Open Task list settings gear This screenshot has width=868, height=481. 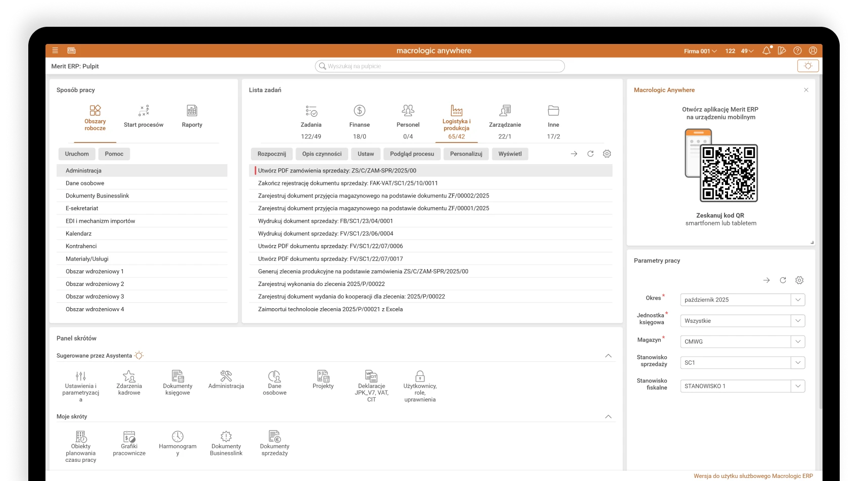[x=607, y=154]
